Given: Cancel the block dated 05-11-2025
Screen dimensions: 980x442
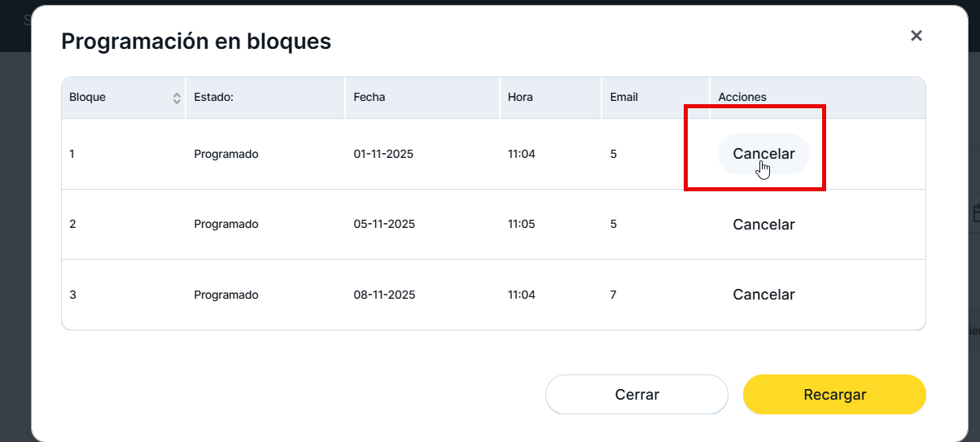Looking at the screenshot, I should coord(763,225).
